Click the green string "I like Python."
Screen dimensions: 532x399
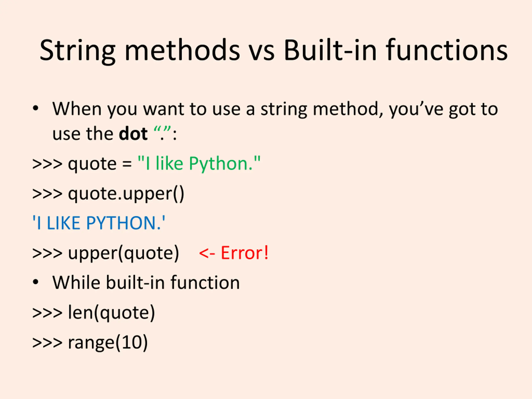[x=199, y=164]
